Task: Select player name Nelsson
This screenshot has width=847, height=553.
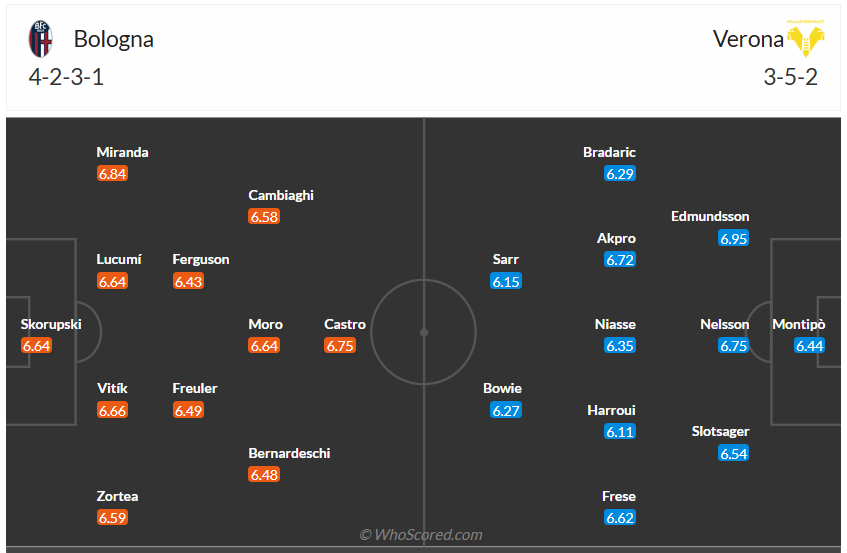Action: tap(725, 324)
